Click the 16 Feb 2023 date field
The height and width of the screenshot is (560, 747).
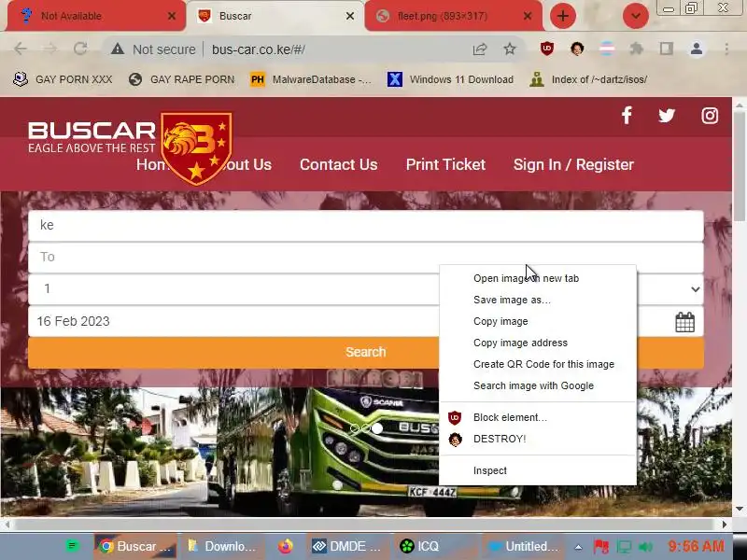point(365,321)
